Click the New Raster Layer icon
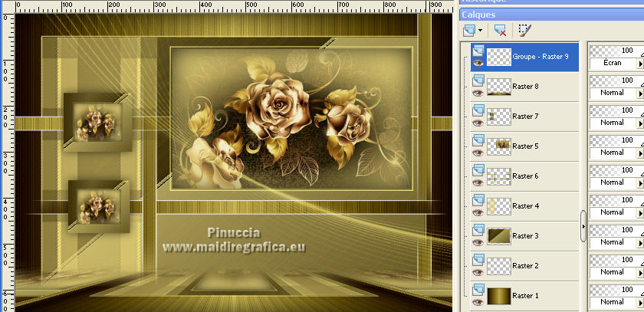This screenshot has width=644, height=312. tap(469, 31)
